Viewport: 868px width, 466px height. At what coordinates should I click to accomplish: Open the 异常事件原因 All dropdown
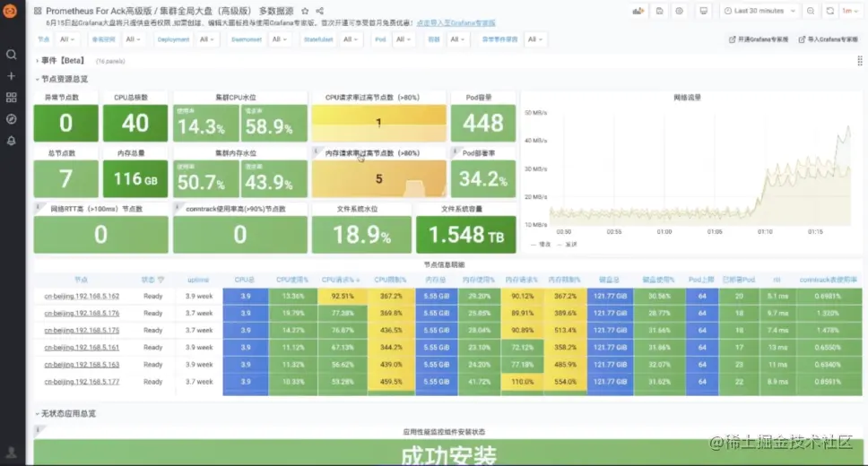point(534,39)
